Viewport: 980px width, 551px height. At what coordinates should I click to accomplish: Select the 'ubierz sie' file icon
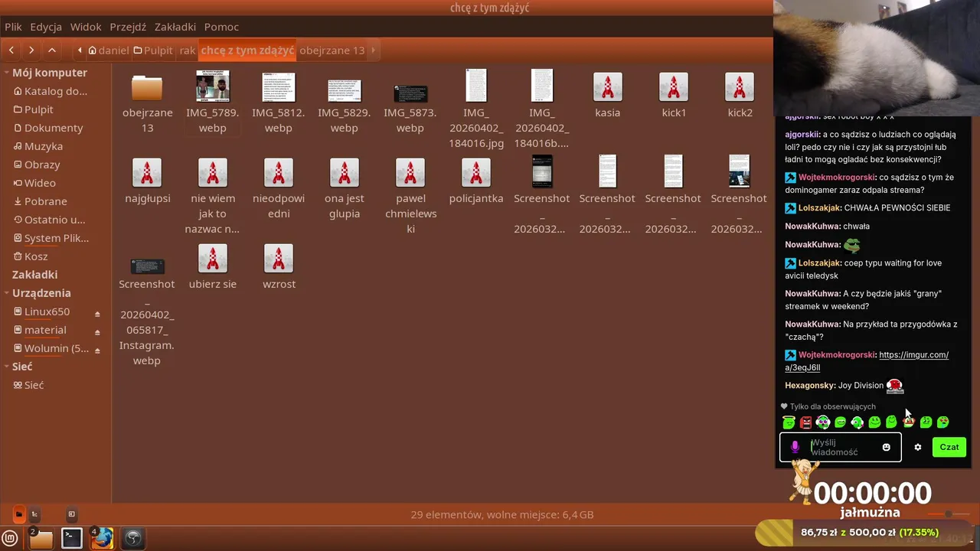click(x=213, y=259)
